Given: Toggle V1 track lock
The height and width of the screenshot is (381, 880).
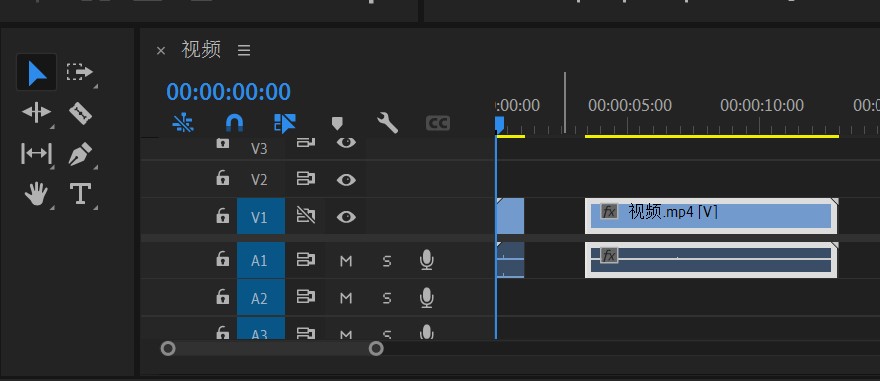Looking at the screenshot, I should (x=223, y=216).
